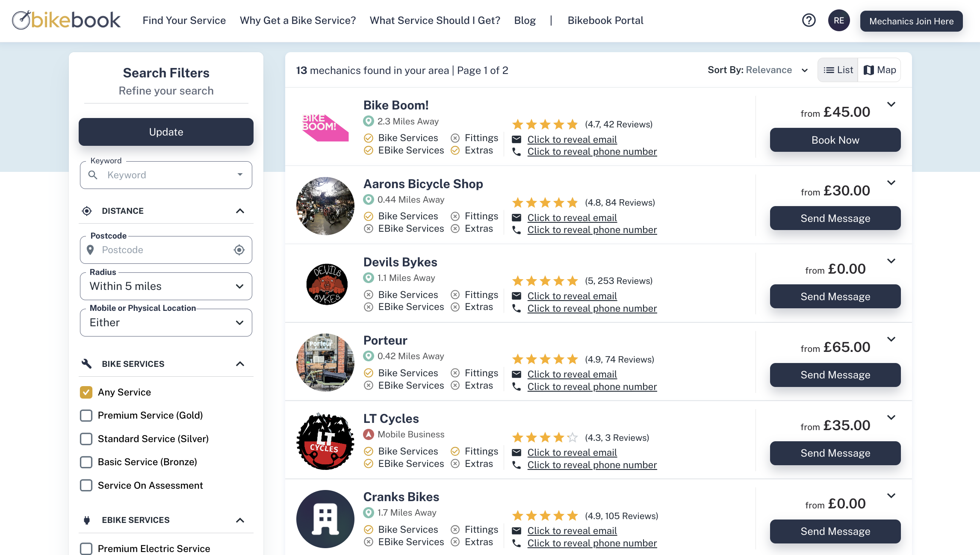Open the Radius Within 5 miles dropdown
Viewport: 980px width, 555px height.
coord(166,286)
